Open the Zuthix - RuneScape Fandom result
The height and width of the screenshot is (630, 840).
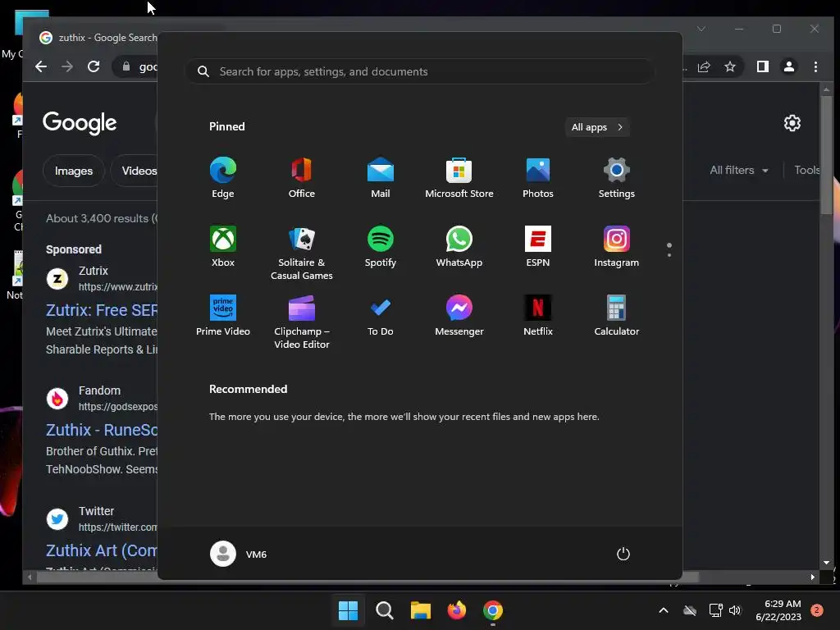coord(102,430)
